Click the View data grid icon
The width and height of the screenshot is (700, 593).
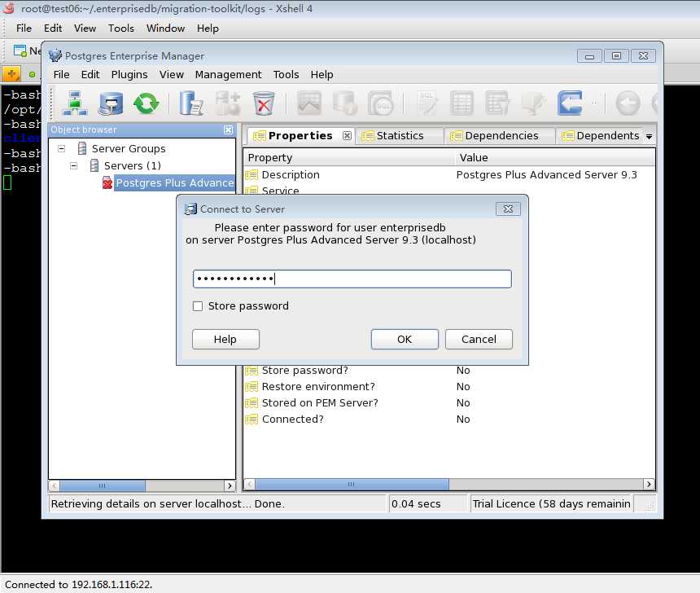coord(462,103)
